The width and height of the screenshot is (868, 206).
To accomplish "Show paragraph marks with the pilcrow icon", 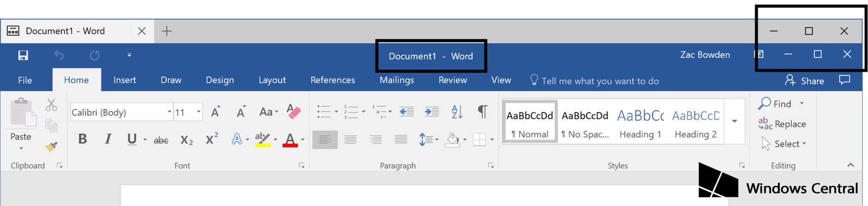I will 482,112.
